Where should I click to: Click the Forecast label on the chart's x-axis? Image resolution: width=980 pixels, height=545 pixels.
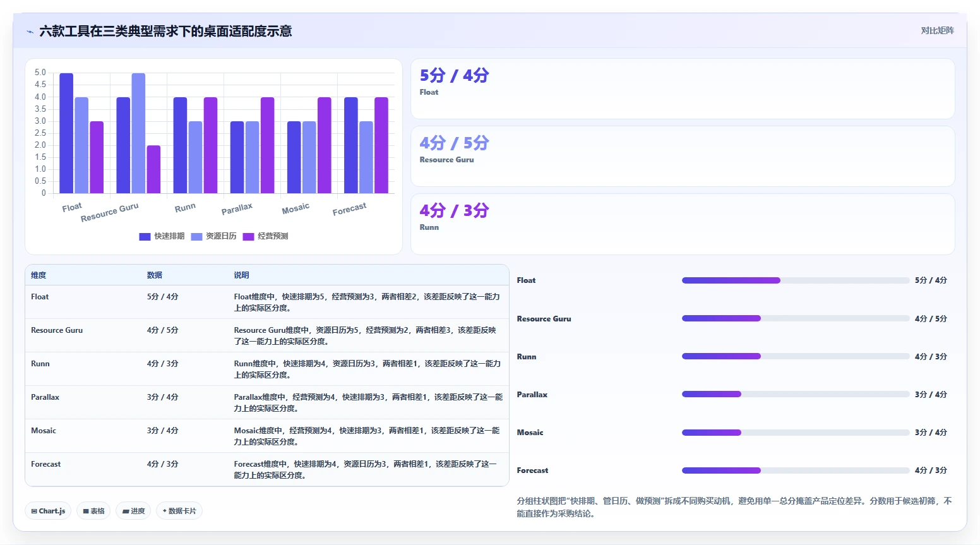350,209
